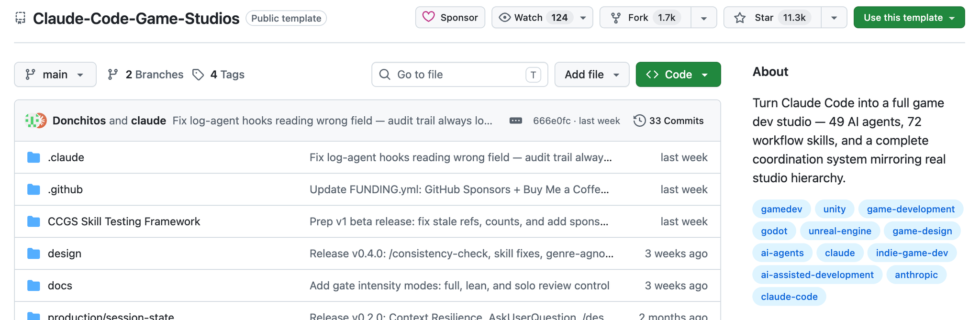Open the Claude-Code-Game-Studios repository title
The width and height of the screenshot is (980, 320).
(136, 18)
